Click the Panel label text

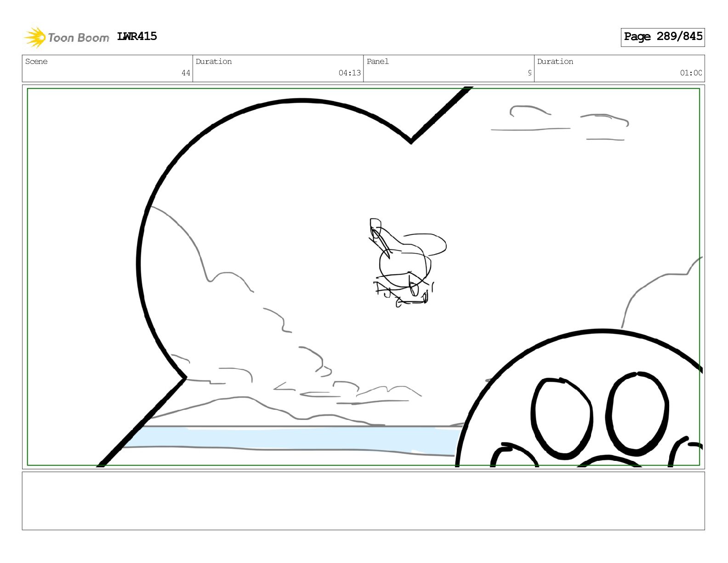point(378,62)
